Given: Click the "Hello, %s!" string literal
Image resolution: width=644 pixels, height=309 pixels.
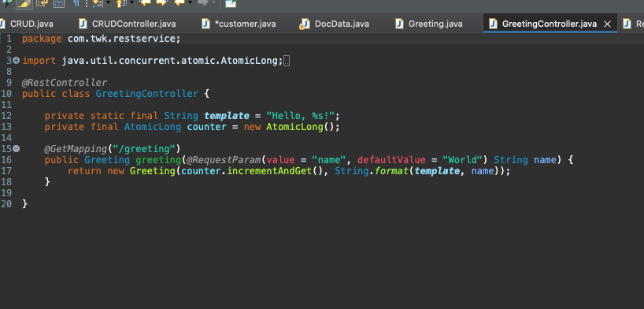Looking at the screenshot, I should point(300,116).
